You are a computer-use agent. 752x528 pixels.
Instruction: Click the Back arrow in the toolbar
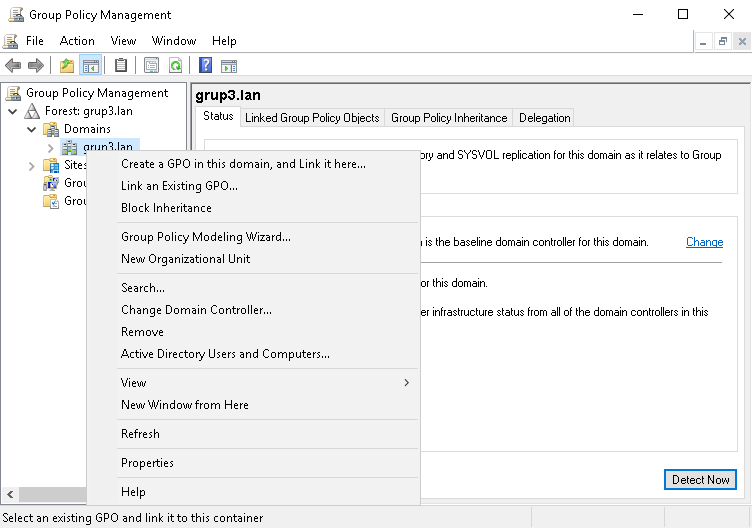[13, 66]
